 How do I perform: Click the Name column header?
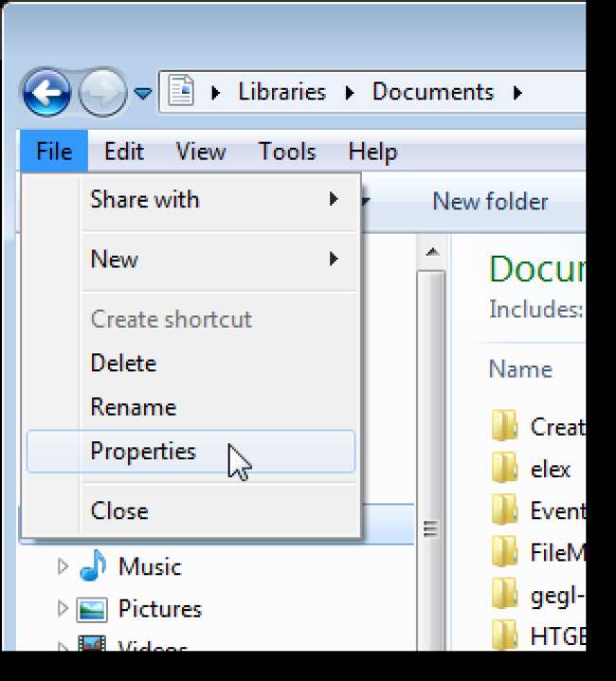520,369
